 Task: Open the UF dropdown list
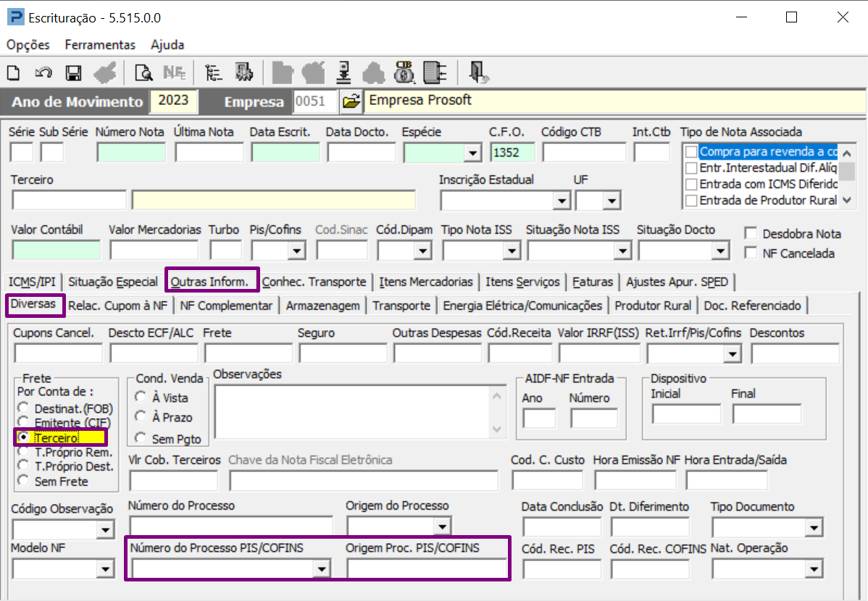click(612, 201)
